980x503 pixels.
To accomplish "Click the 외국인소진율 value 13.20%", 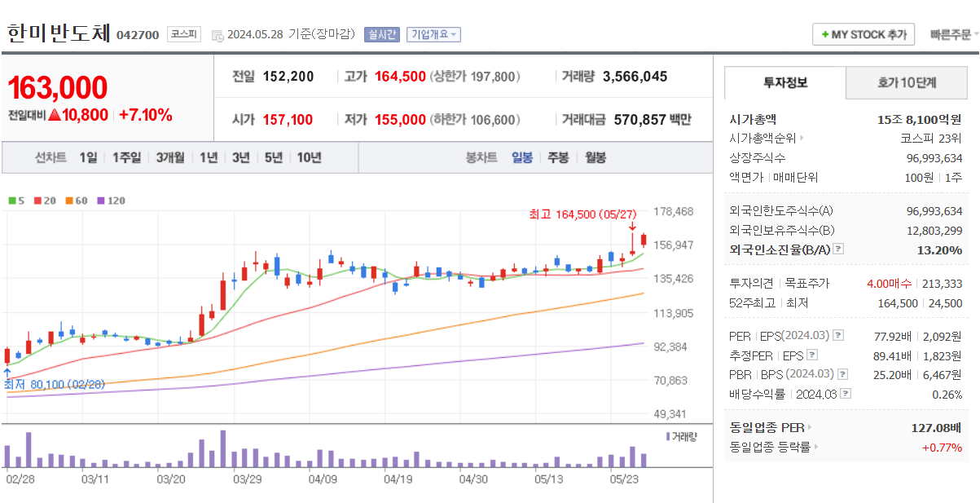I will coord(939,249).
